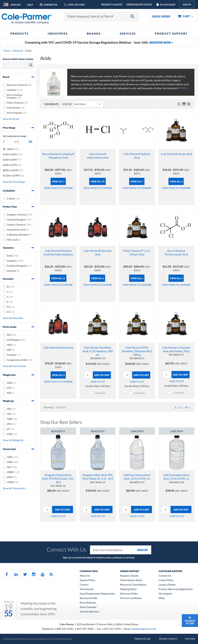
Task: Click the Contact Us envelope icon
Action: click(x=41, y=4)
